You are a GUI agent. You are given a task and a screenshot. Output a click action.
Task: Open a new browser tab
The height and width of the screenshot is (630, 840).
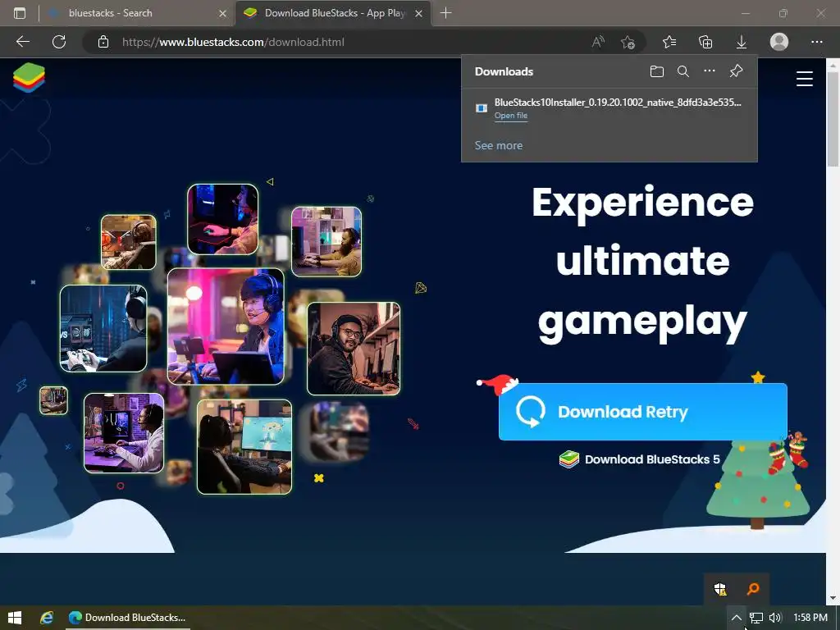coord(445,13)
